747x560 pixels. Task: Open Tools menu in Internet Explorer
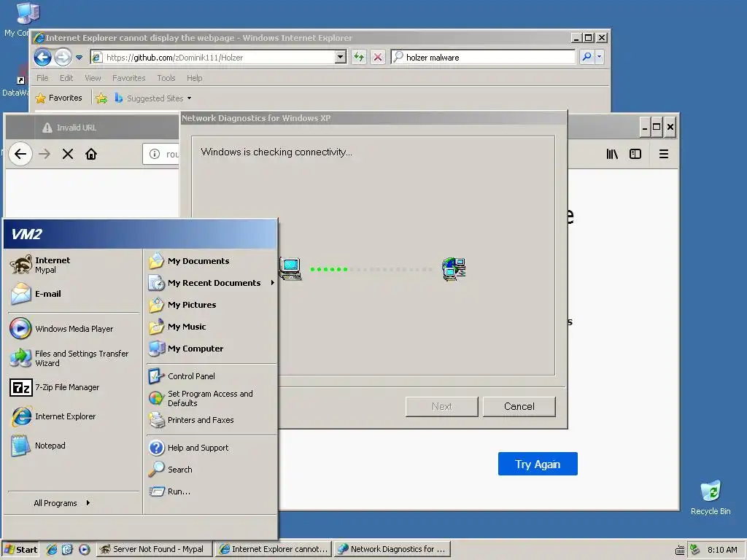[166, 78]
